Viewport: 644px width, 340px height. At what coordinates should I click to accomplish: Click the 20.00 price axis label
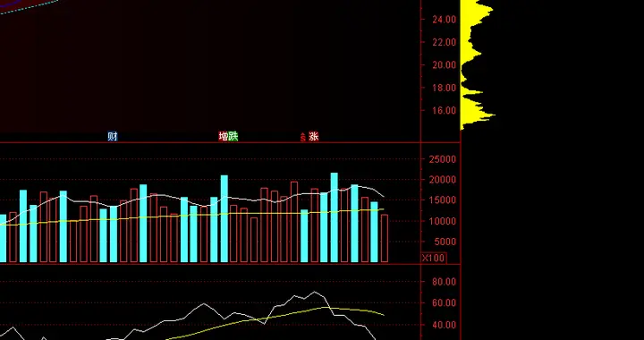(444, 64)
